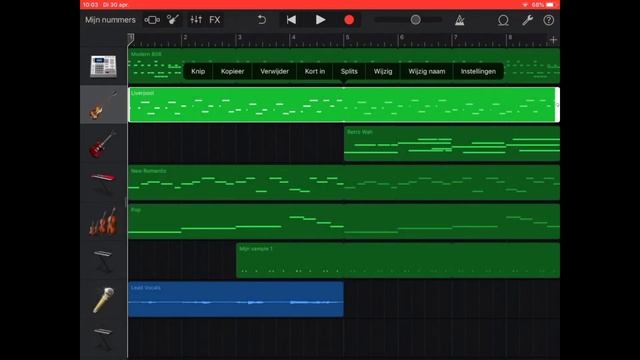Start playback with Play button
Image resolution: width=640 pixels, height=360 pixels.
click(x=320, y=20)
